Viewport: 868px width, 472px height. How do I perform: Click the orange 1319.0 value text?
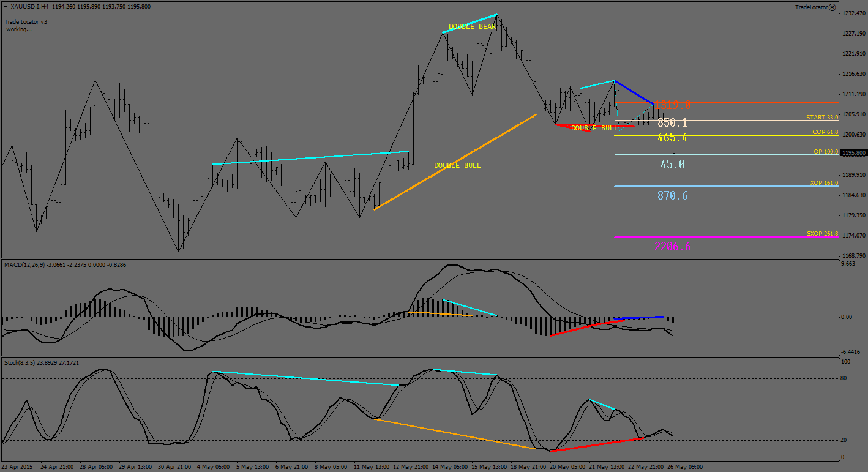coord(672,105)
